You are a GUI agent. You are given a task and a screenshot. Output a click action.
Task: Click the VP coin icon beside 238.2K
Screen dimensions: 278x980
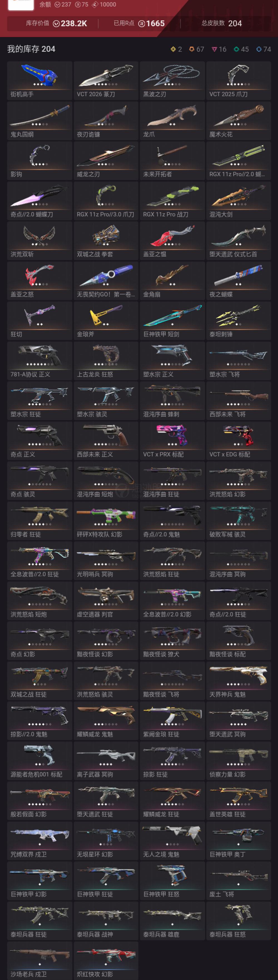click(x=56, y=24)
